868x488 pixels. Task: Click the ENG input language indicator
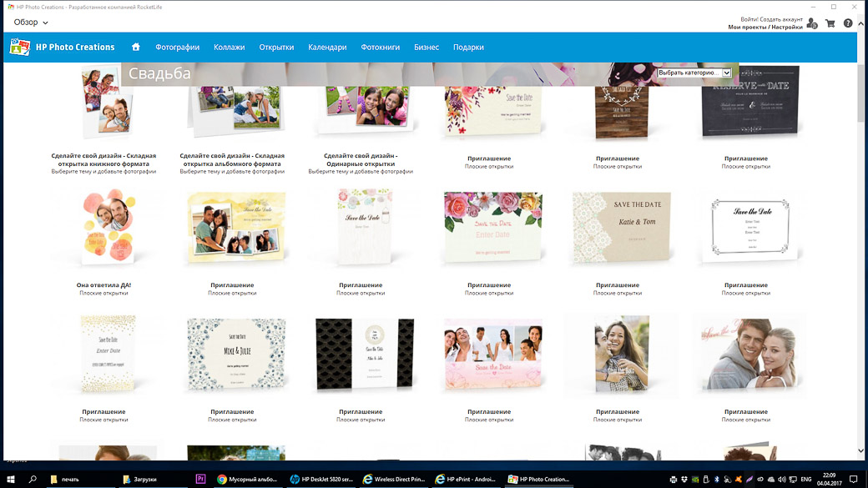click(806, 480)
